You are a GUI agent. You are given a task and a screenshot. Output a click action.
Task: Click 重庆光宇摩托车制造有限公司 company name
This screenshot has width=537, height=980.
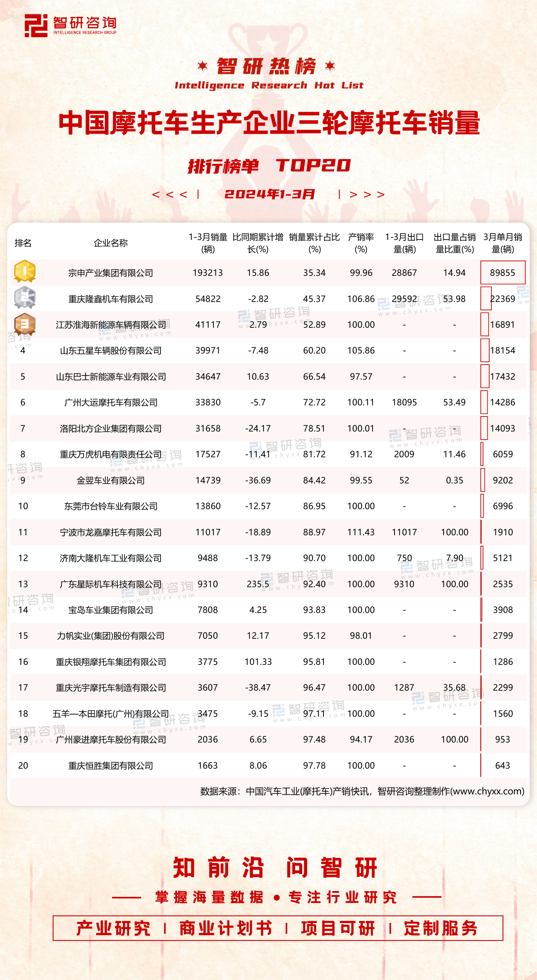tap(111, 688)
